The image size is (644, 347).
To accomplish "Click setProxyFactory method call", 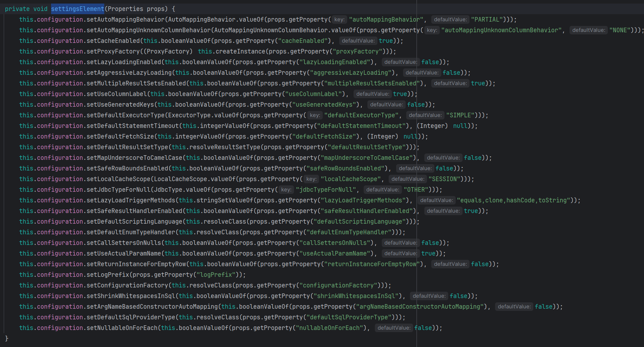I will 113,51.
